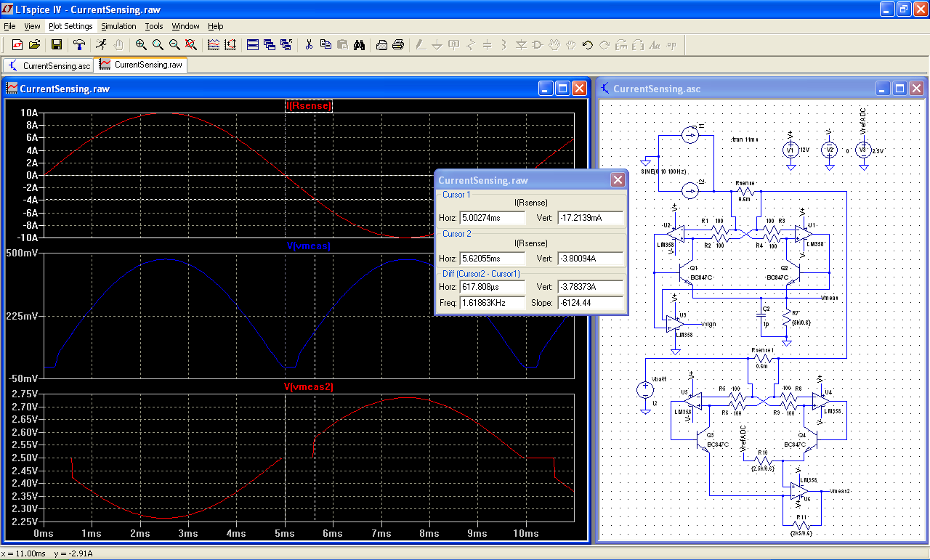Click the Halt hand icon
930x560 pixels.
point(118,45)
